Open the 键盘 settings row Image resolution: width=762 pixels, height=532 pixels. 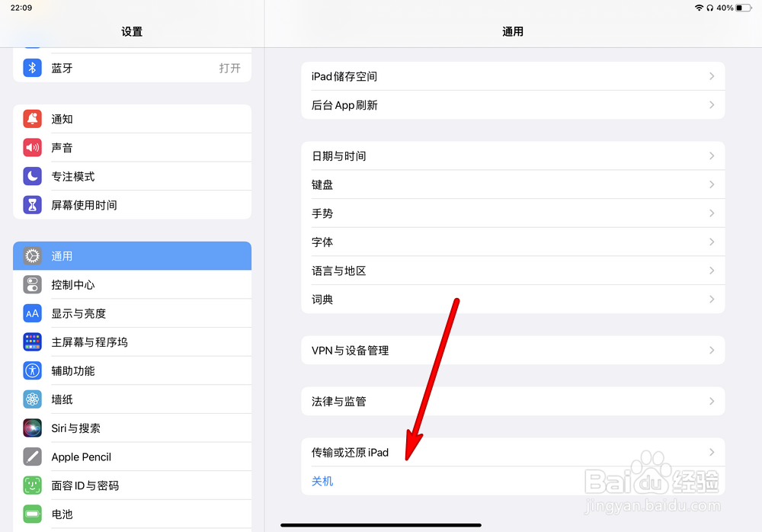click(x=513, y=184)
